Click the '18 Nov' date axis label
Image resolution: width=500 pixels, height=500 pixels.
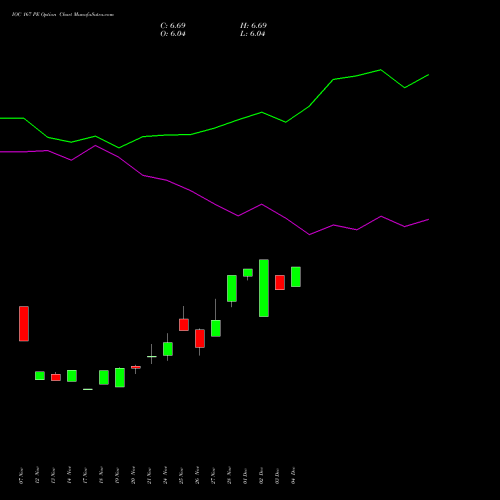point(101,476)
